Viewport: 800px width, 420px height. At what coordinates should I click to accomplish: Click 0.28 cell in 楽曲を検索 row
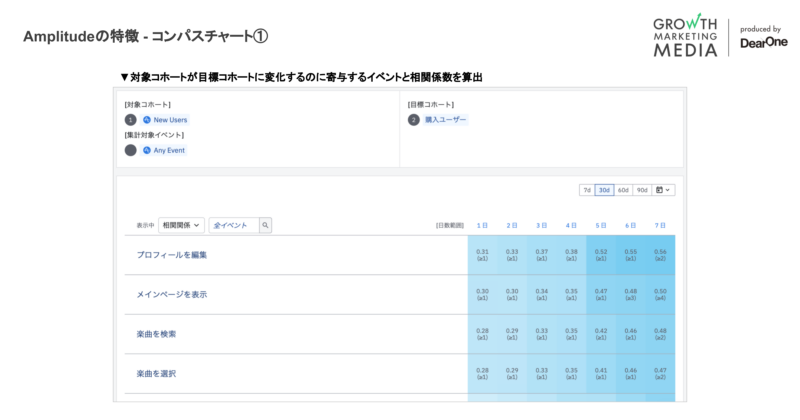point(482,334)
